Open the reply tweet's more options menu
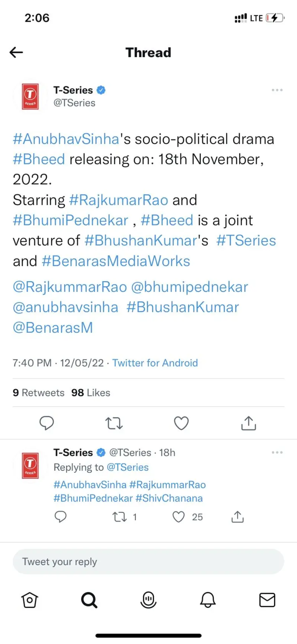 pyautogui.click(x=277, y=453)
